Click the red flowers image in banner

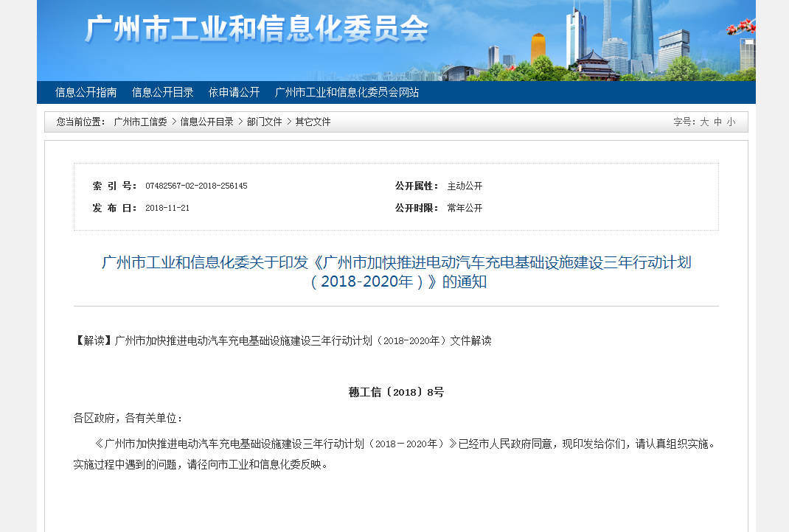[741, 27]
